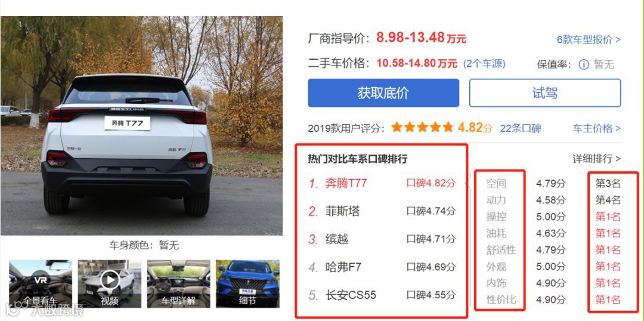Open the VR 全景看车 thumbnail
The width and height of the screenshot is (644, 321).
coord(41,283)
